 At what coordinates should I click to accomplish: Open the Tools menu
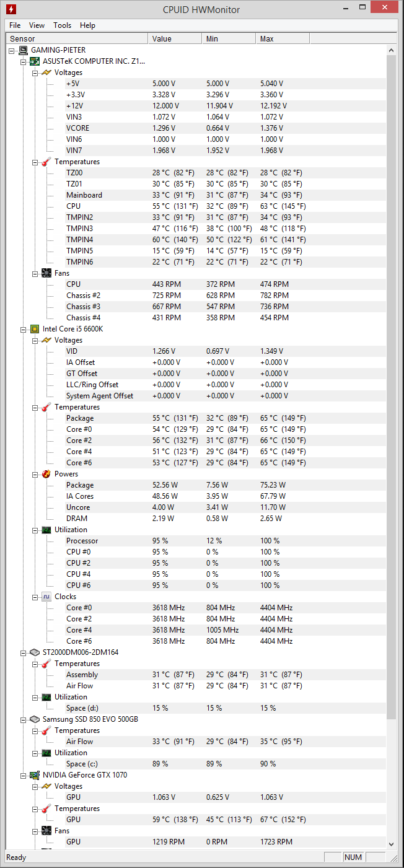[62, 25]
